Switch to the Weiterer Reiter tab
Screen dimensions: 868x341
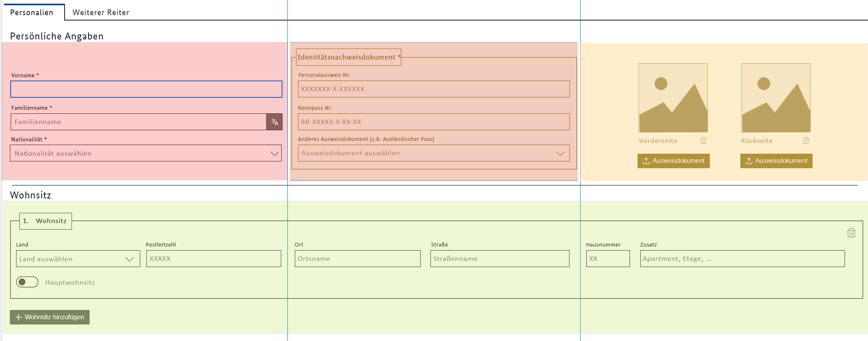[101, 12]
